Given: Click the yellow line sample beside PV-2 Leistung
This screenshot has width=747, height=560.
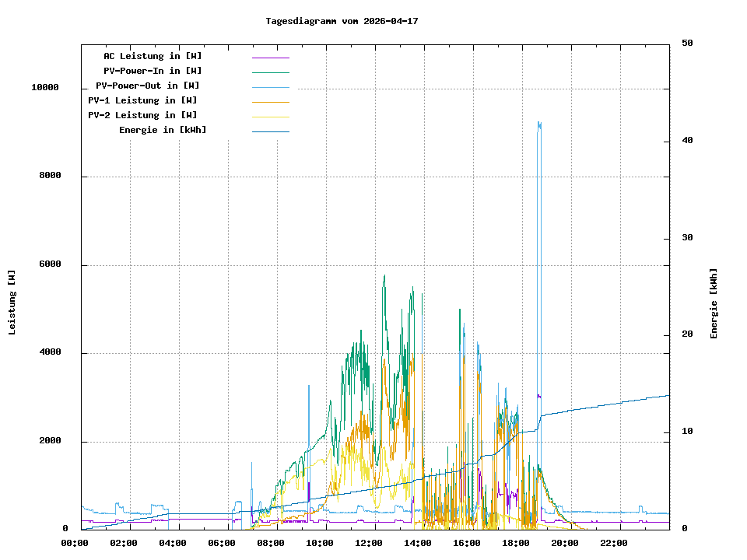Looking at the screenshot, I should point(270,117).
